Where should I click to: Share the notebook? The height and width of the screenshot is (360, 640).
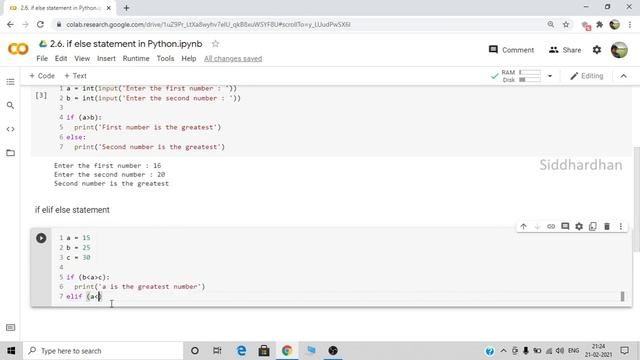(565, 50)
